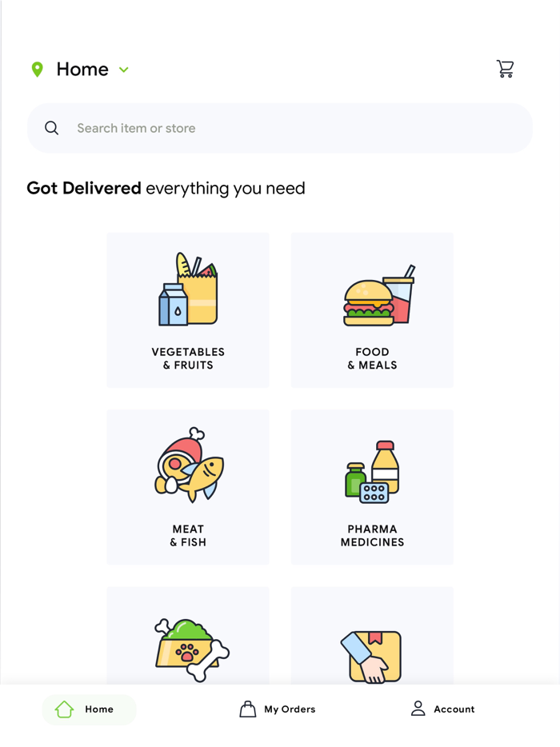Open the shopping cart icon

506,69
